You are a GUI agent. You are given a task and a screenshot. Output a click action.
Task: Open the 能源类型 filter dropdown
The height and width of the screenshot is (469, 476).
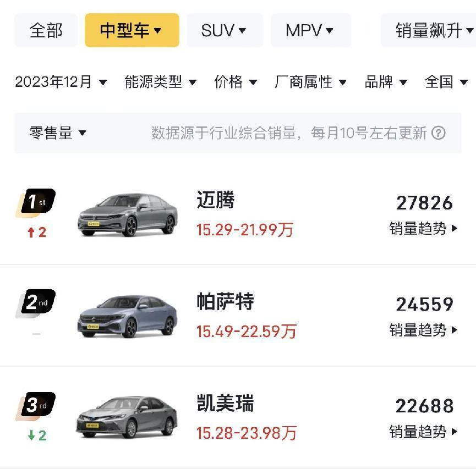coord(160,82)
